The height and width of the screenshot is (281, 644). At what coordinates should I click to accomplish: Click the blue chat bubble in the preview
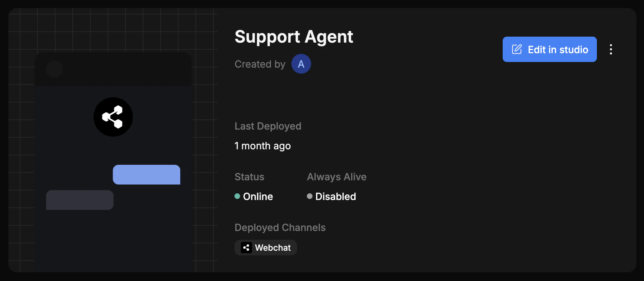[147, 175]
